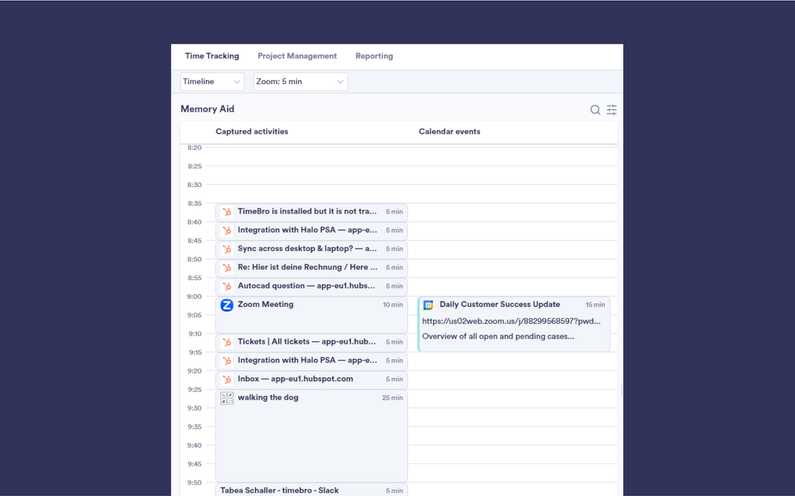The image size is (795, 496).
Task: Click the 9:00 time label in timeline
Action: coord(194,297)
